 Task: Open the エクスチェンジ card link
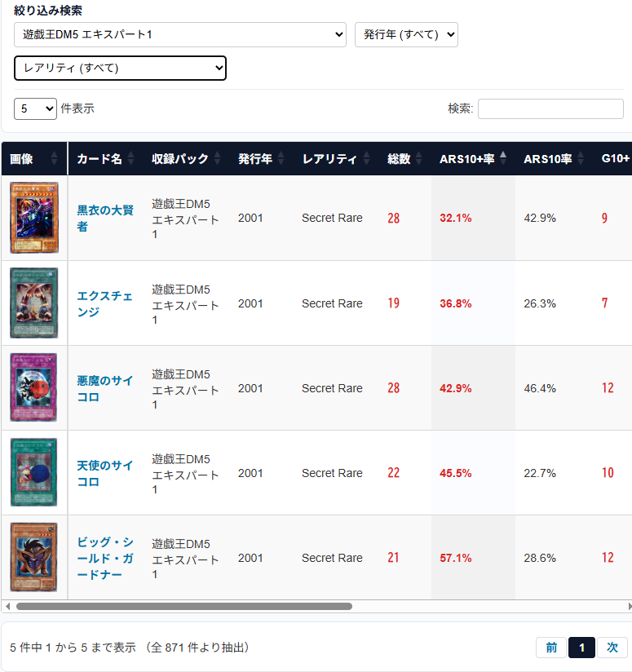(x=105, y=304)
